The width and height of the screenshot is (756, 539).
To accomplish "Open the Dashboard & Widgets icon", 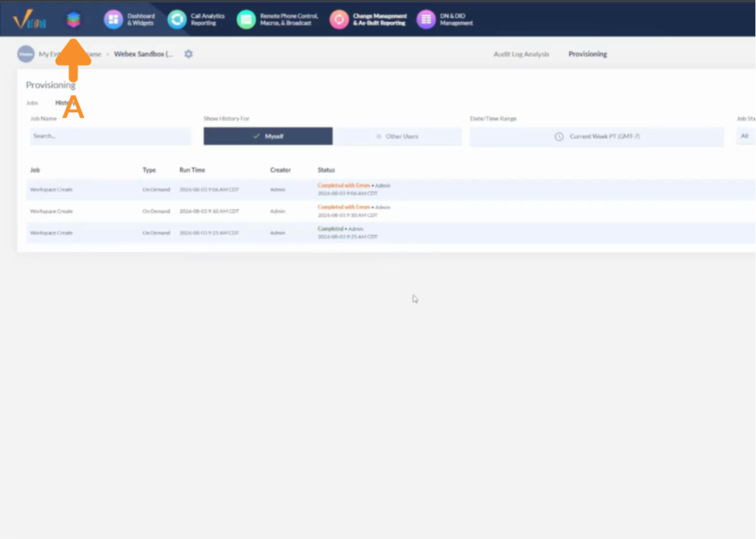I will point(113,19).
